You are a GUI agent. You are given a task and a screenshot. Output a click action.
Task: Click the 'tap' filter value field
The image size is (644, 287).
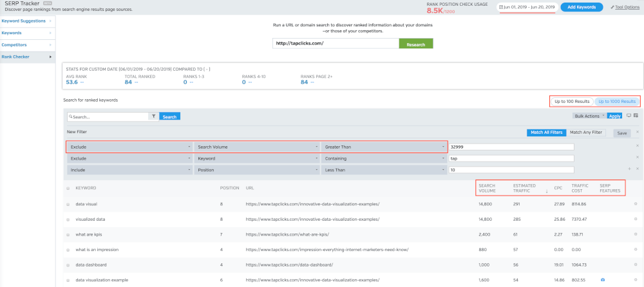click(511, 158)
